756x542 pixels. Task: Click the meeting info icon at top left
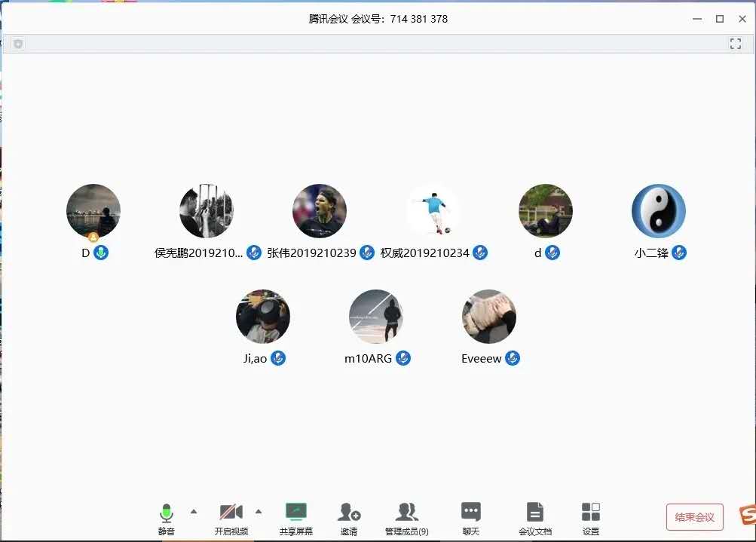18,44
